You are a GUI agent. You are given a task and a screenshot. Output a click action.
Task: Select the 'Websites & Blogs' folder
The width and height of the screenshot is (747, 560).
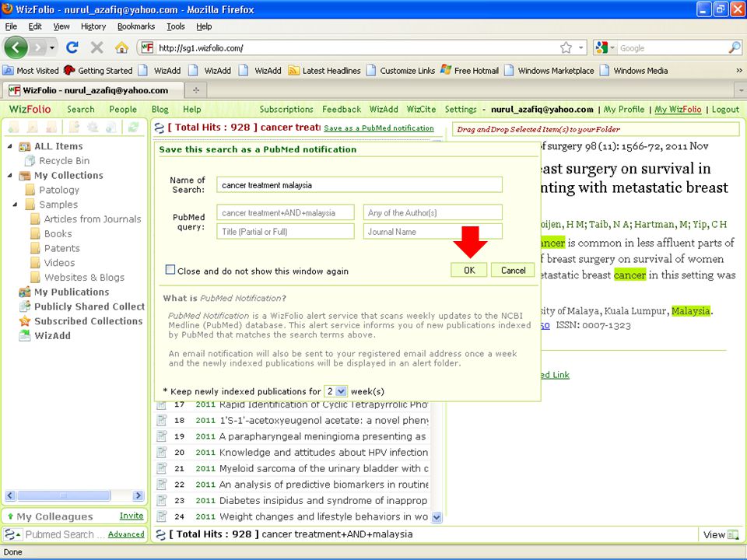click(84, 277)
